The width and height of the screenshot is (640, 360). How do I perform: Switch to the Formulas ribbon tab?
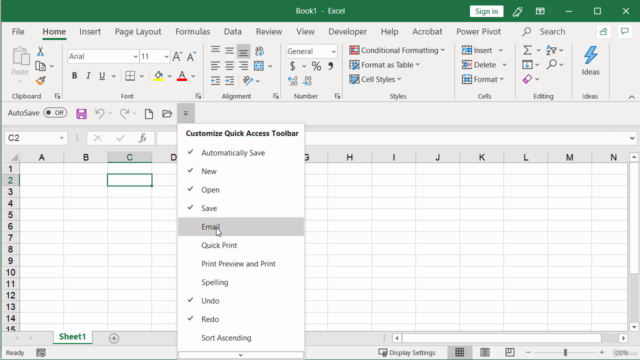coord(193,31)
